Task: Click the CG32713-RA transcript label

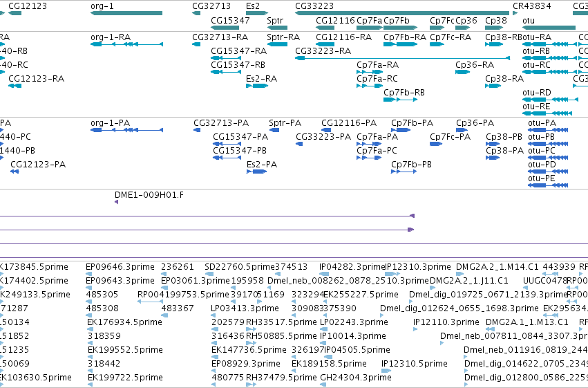Action: (x=220, y=37)
